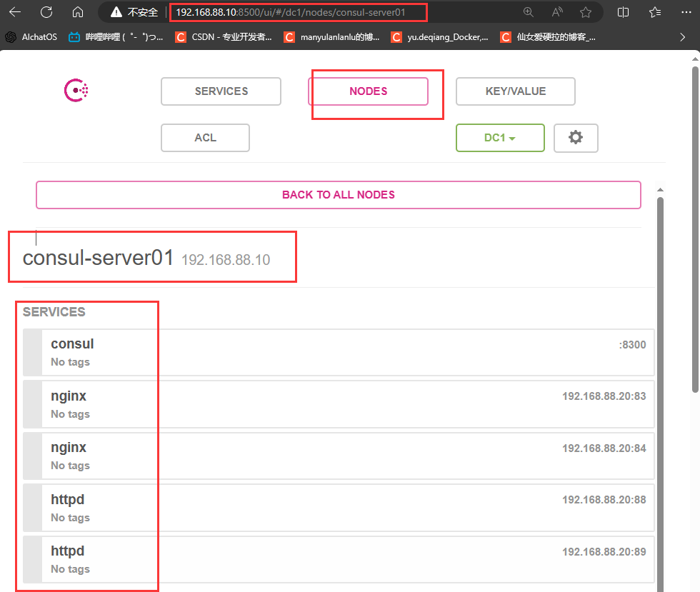Viewport: 700px width, 592px height.
Task: Click the consul-server01 node heading
Action: point(99,258)
